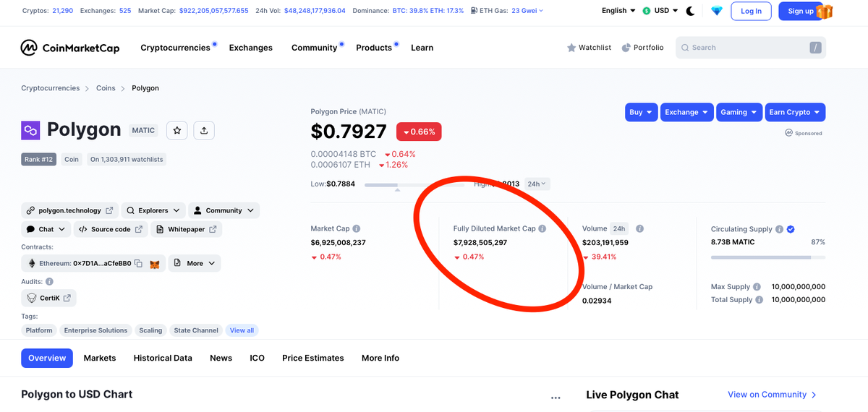Select the Overview tab
This screenshot has height=412, width=868.
pyautogui.click(x=47, y=358)
